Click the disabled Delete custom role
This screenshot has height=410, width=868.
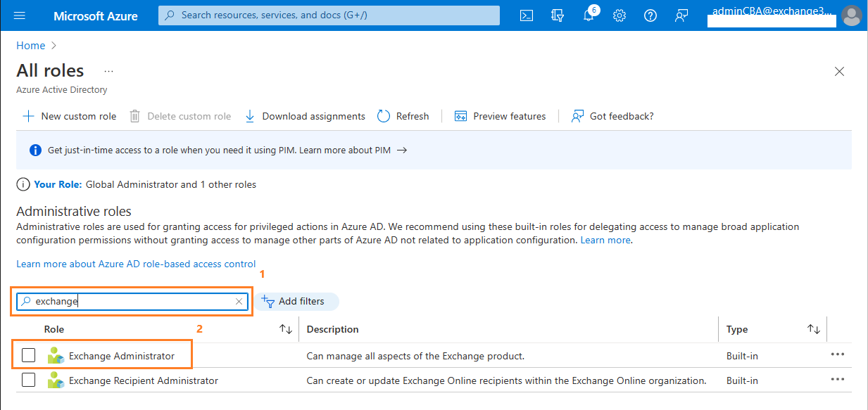pyautogui.click(x=180, y=116)
